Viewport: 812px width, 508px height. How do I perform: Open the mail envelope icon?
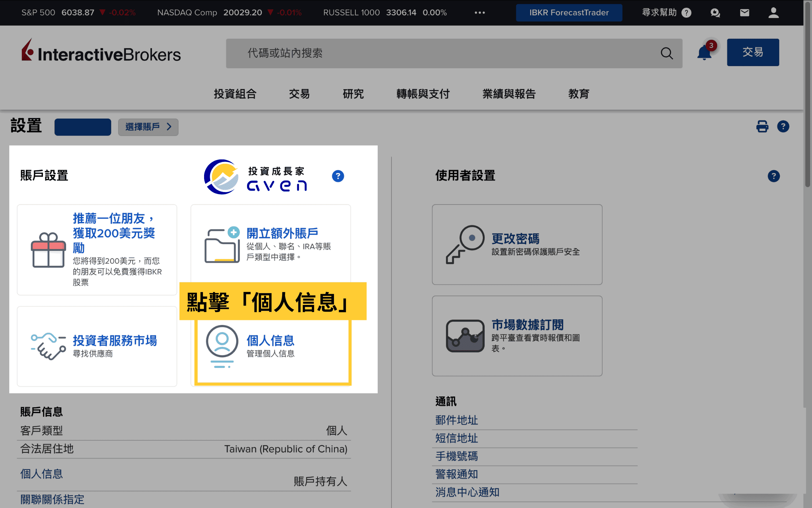pyautogui.click(x=744, y=13)
